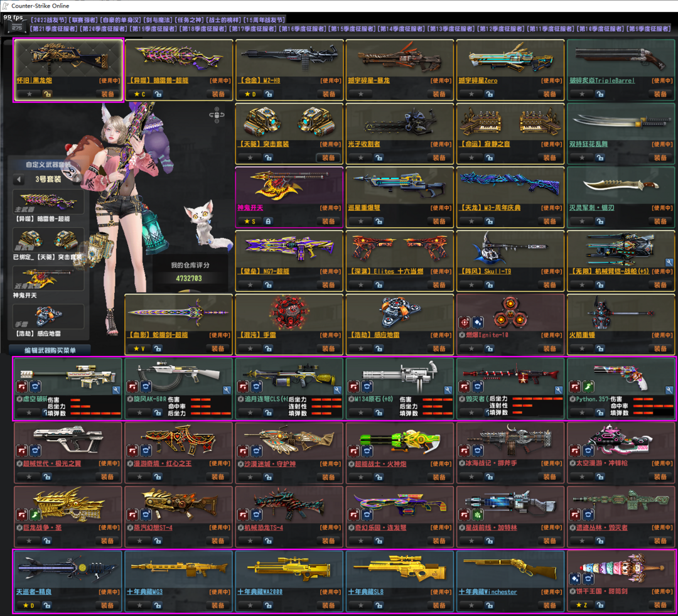This screenshot has width=678, height=616.
Task: Open 十年典藏WA2000 weapon name link
Action: pyautogui.click(x=260, y=592)
